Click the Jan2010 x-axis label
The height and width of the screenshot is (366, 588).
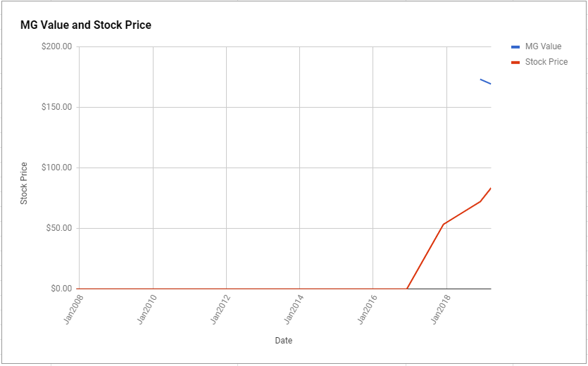(146, 310)
